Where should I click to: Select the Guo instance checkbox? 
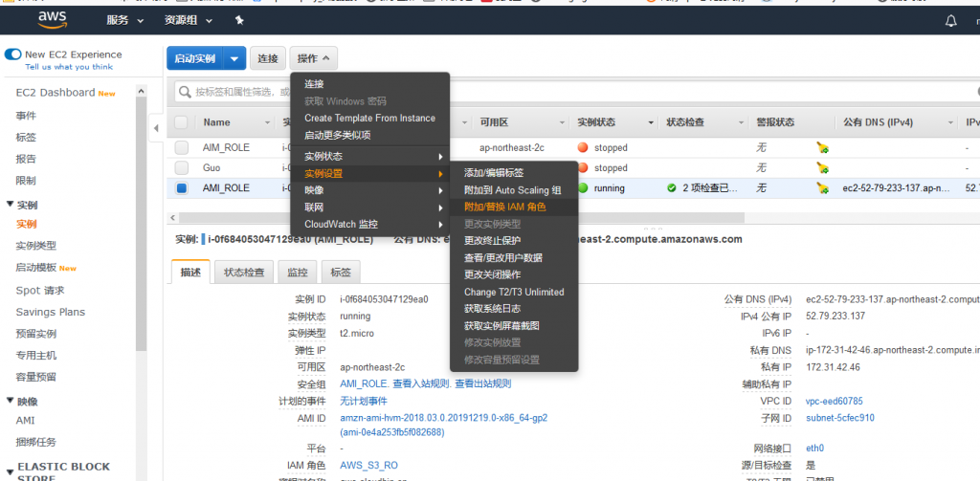[x=181, y=168]
